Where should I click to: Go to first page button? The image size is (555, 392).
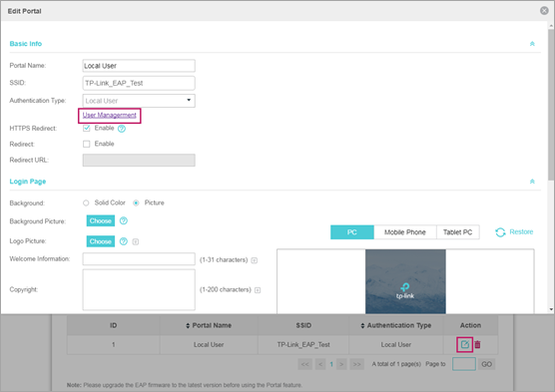tap(305, 364)
